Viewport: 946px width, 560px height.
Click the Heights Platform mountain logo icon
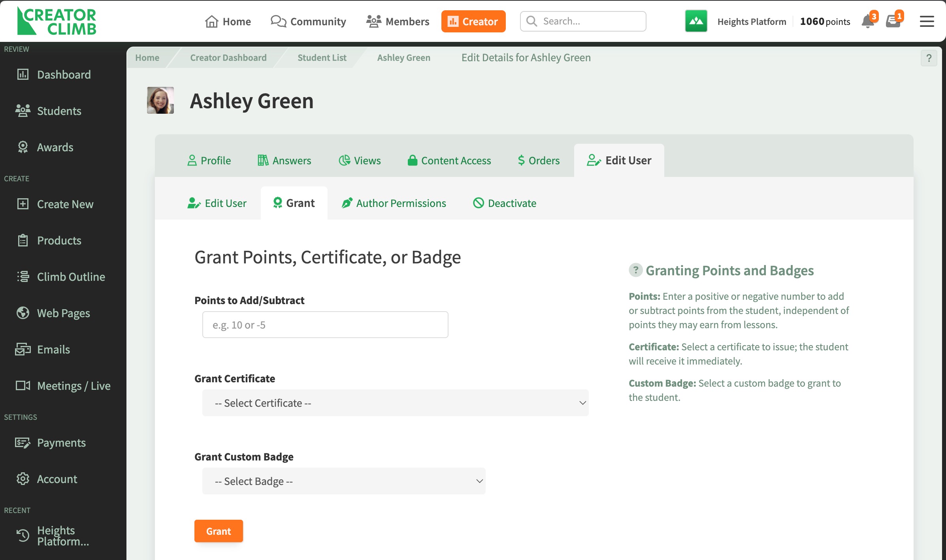click(x=696, y=21)
